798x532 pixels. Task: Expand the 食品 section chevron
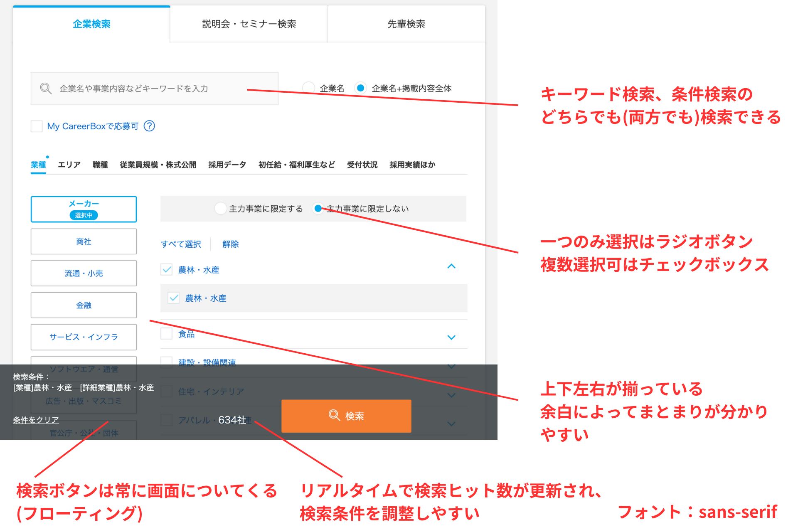[x=451, y=337]
